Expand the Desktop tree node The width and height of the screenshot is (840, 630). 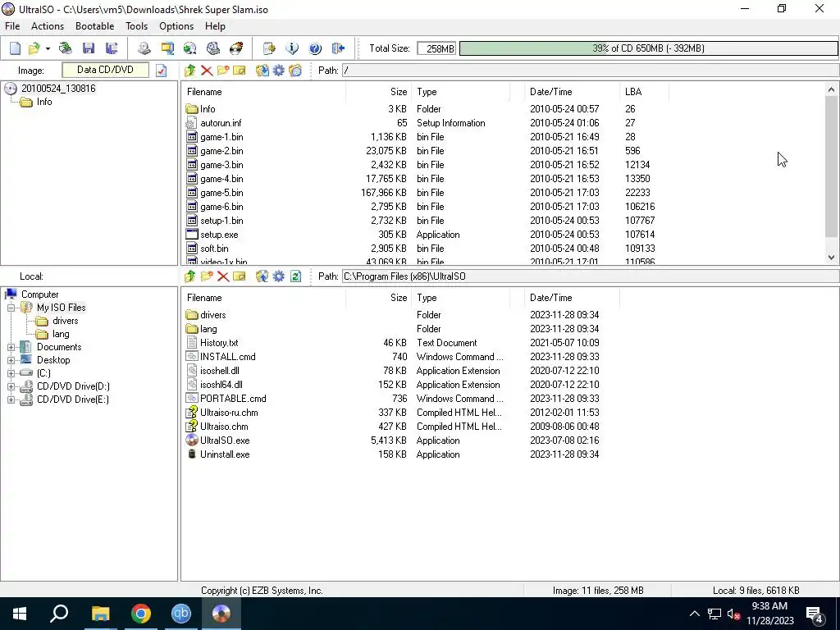11,361
